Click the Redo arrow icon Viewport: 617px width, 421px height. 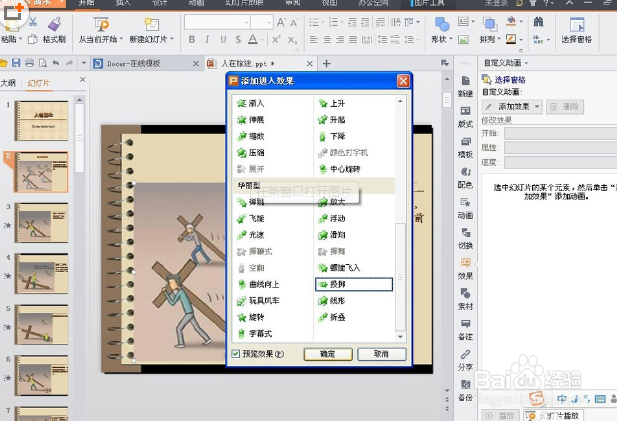[70, 63]
